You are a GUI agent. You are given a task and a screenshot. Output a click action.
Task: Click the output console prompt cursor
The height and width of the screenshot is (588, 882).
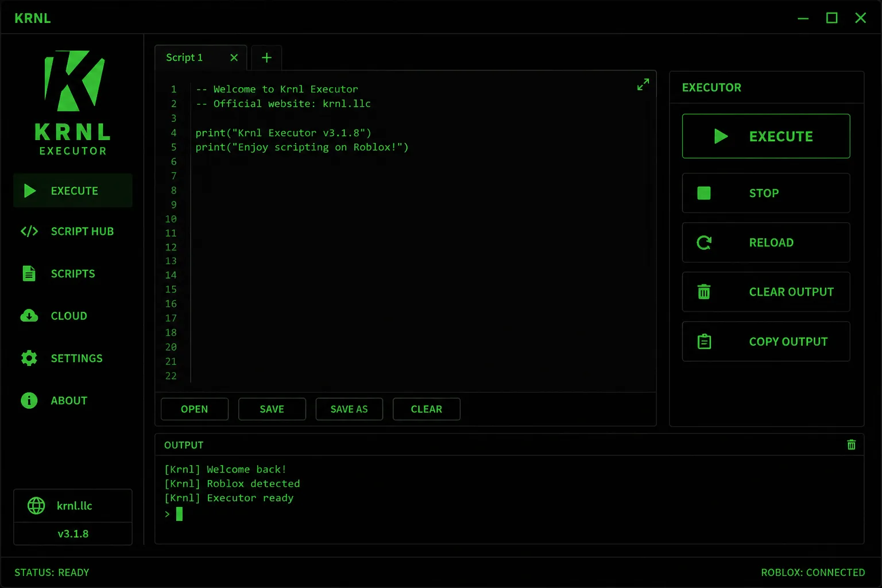point(179,514)
